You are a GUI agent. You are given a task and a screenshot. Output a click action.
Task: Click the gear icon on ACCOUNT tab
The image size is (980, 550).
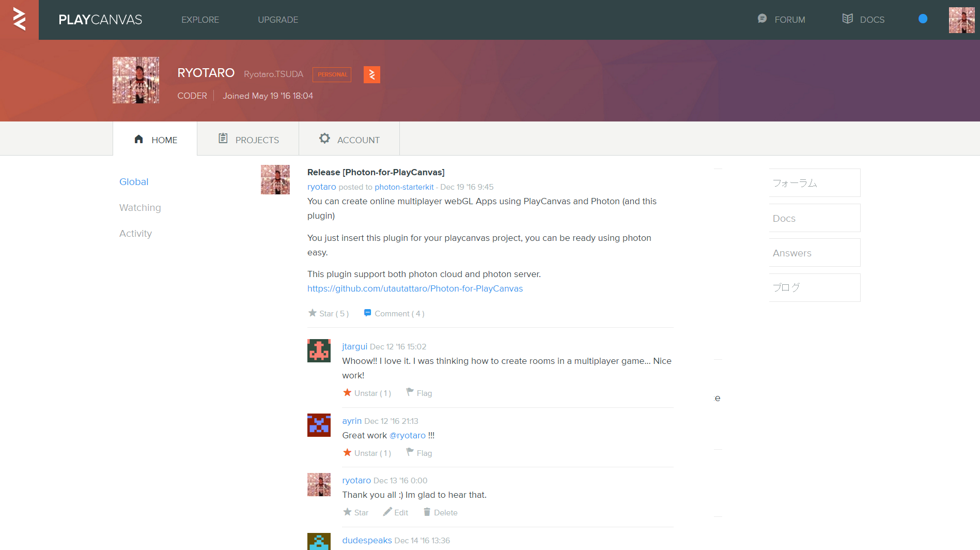[324, 138]
